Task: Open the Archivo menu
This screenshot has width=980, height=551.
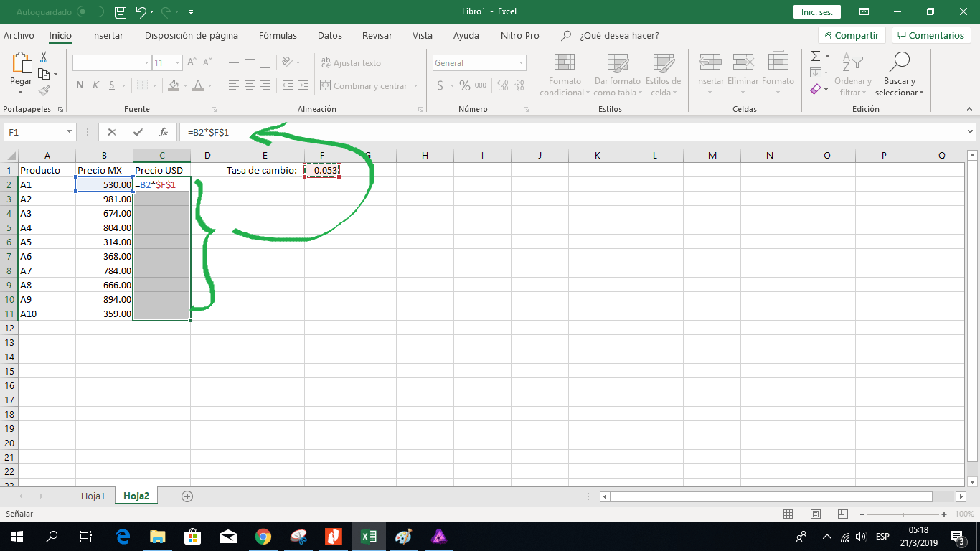Action: [19, 35]
